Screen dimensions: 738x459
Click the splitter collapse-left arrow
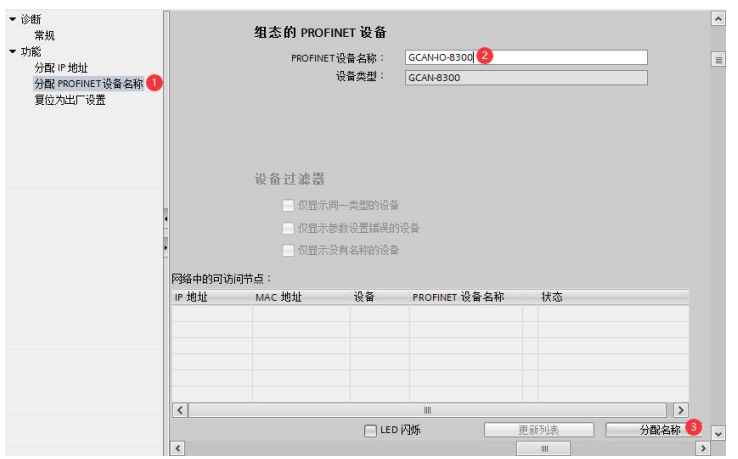[x=166, y=219]
